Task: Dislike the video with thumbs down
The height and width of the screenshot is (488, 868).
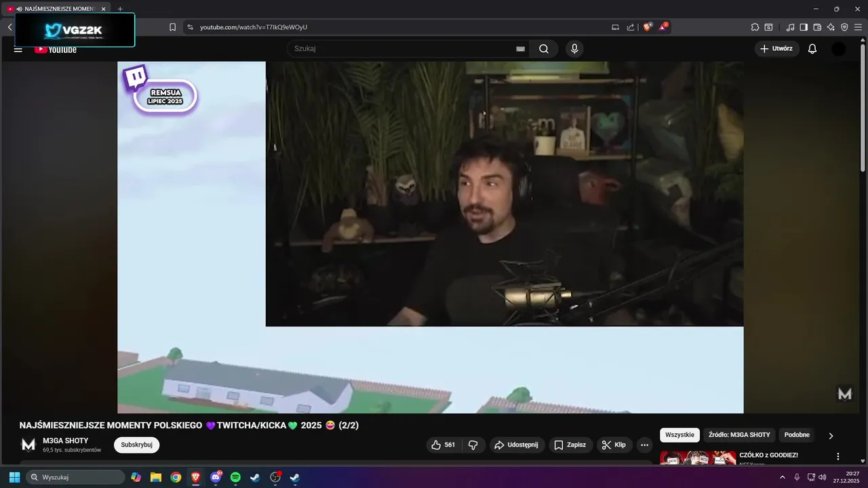Action: (x=473, y=445)
